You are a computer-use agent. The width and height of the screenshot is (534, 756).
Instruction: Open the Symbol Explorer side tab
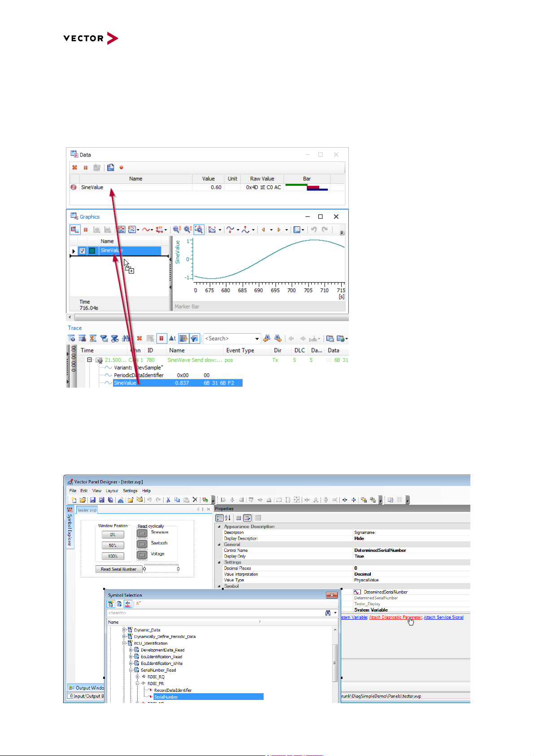[x=70, y=528]
